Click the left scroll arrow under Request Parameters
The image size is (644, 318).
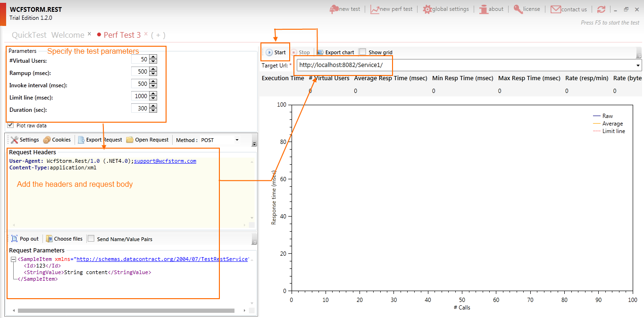[x=13, y=310]
